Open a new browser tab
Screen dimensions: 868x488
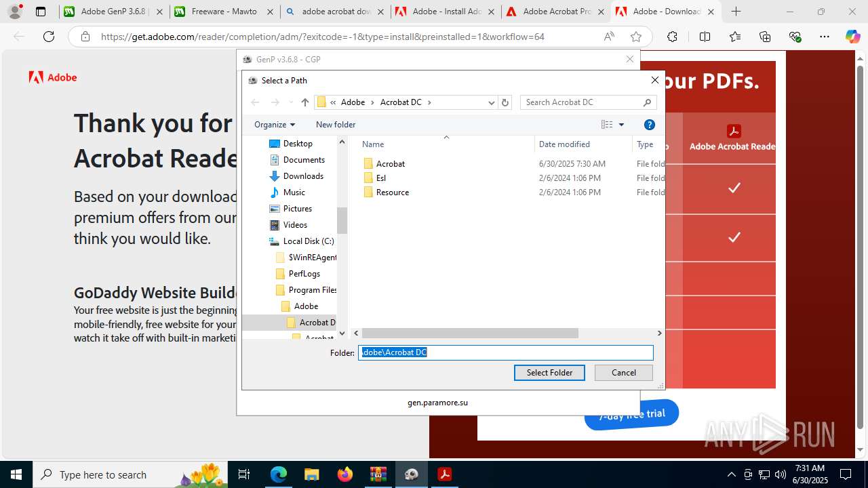[x=736, y=12]
